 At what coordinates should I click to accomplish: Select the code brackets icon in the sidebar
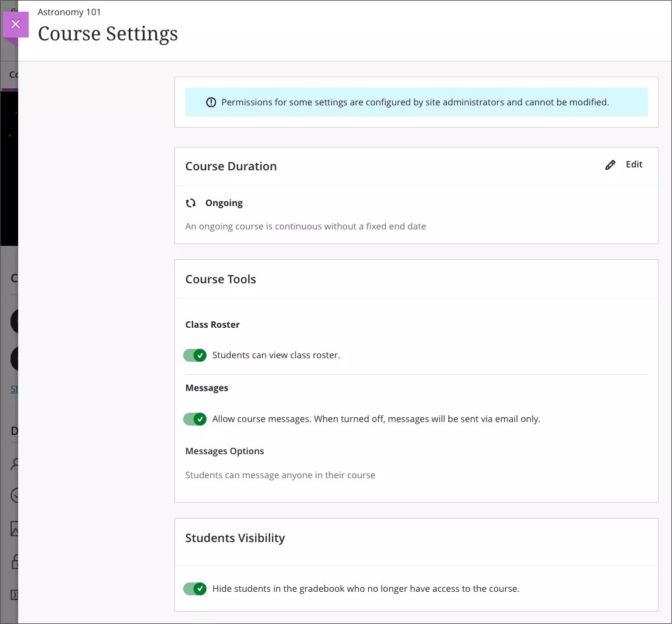15,594
